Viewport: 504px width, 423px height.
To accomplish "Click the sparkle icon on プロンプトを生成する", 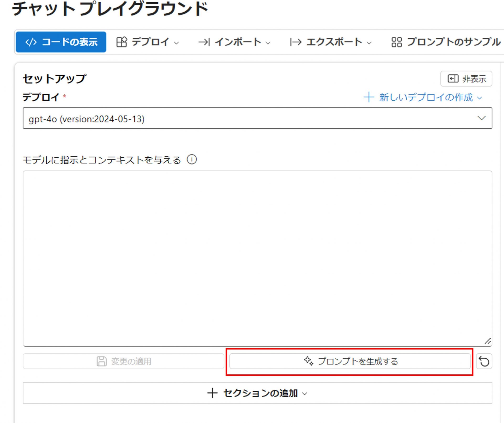I will [x=308, y=361].
